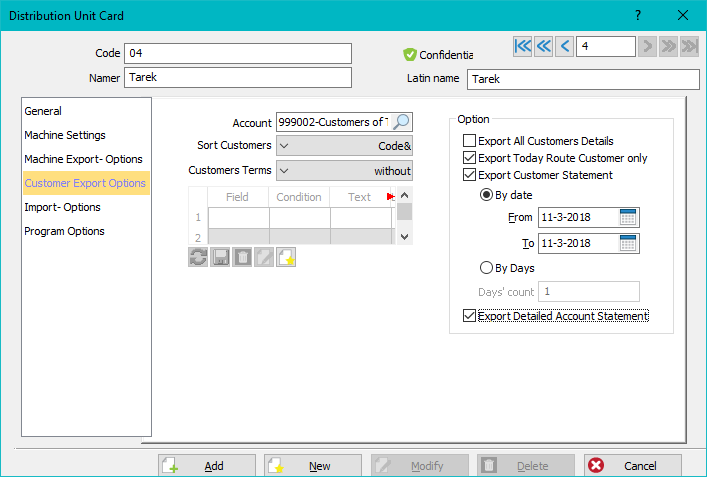Click the grid scroll down arrow
This screenshot has width=707, height=477.
(404, 237)
